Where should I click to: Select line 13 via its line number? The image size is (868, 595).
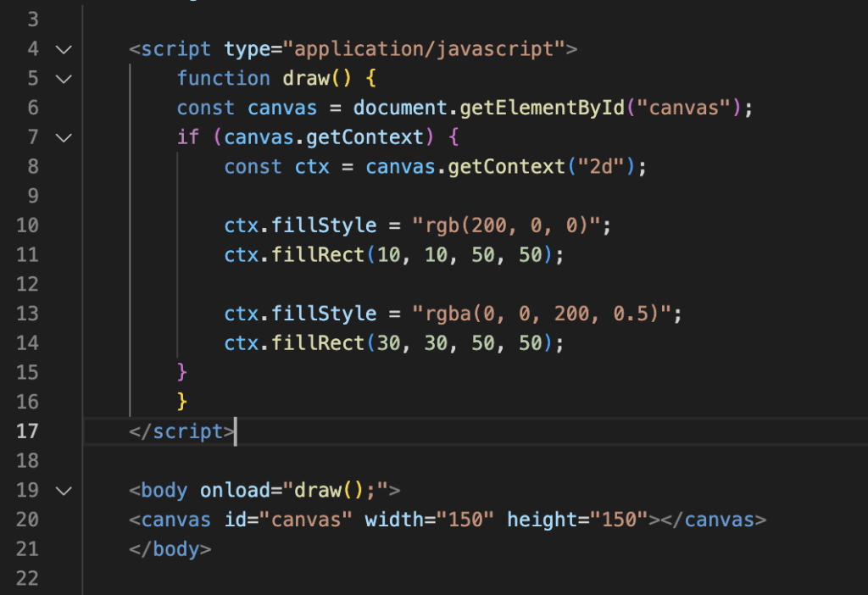(27, 314)
